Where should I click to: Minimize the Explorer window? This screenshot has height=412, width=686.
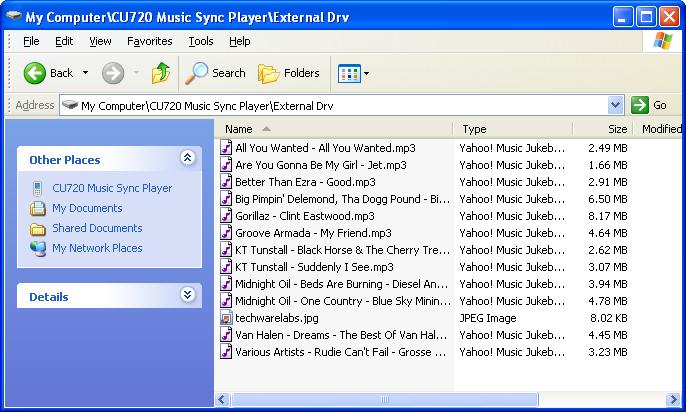coord(623,17)
